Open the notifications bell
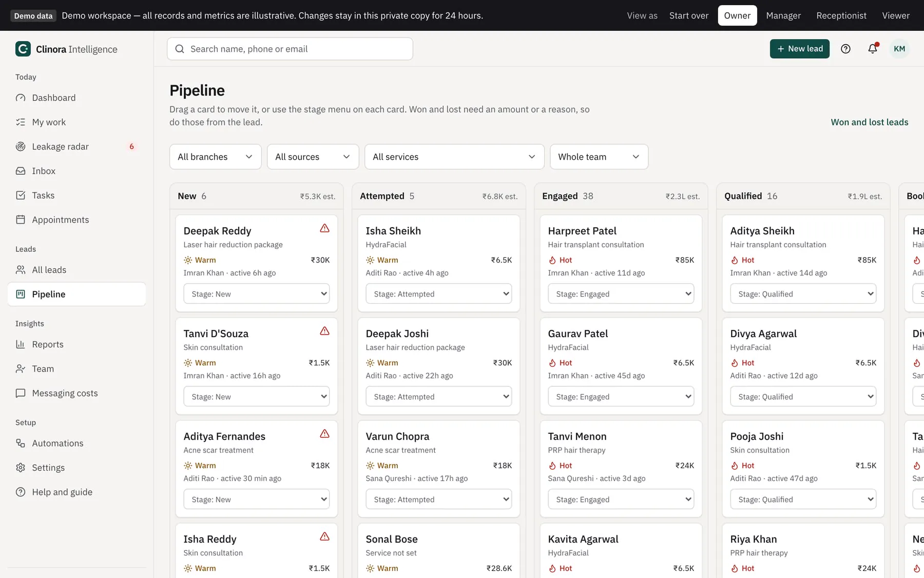Image resolution: width=924 pixels, height=578 pixels. coord(873,49)
